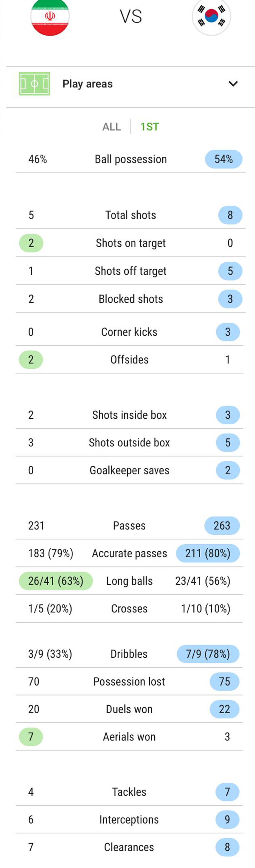Click the VS text between flags
The width and height of the screenshot is (255, 868).
tap(131, 17)
